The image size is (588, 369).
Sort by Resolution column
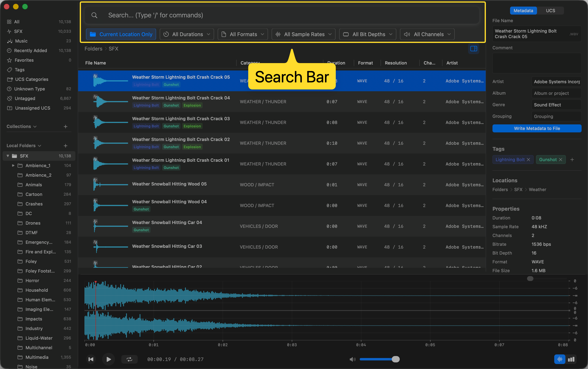(x=396, y=63)
